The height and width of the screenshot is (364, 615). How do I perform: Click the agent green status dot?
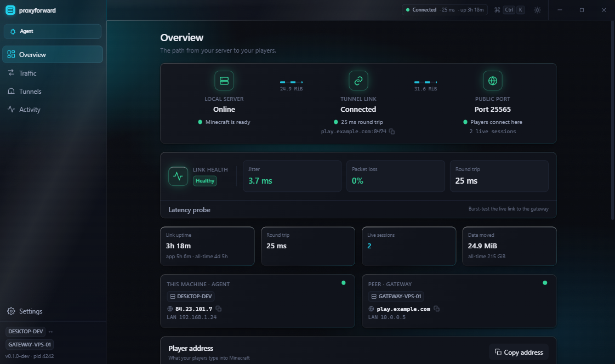[344, 283]
